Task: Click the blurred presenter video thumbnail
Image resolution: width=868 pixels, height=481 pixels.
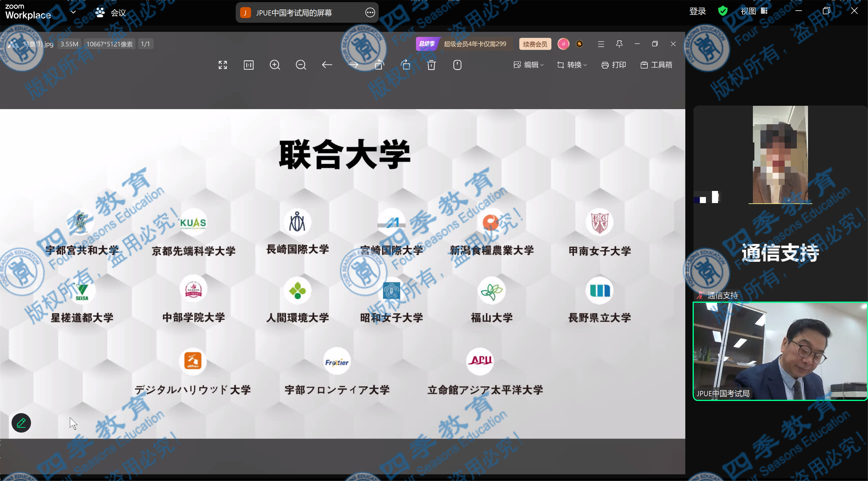Action: pyautogui.click(x=780, y=154)
